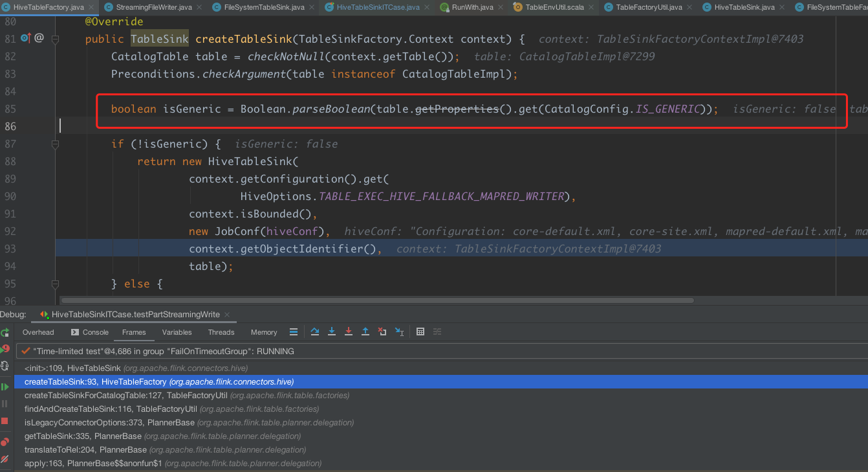Image resolution: width=868 pixels, height=472 pixels.
Task: Select getTableSink:335 PlannerBase frame
Action: click(440, 436)
